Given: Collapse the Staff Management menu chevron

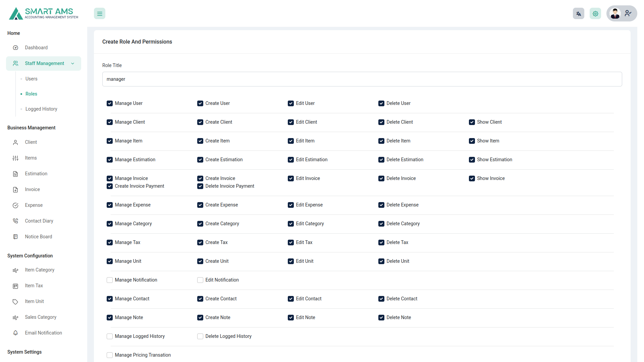Looking at the screenshot, I should [72, 63].
